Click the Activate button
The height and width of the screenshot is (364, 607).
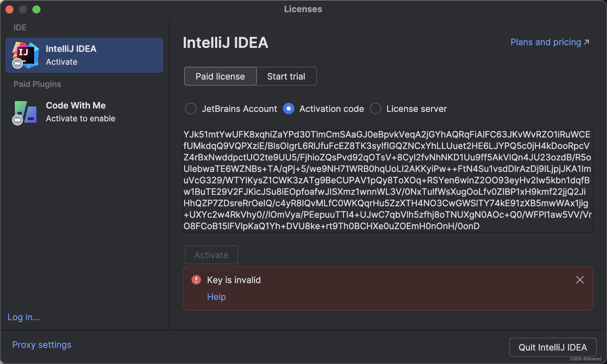pyautogui.click(x=211, y=255)
